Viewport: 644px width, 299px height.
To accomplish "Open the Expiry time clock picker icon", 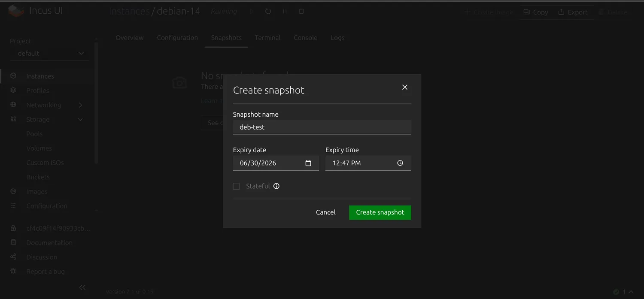I will click(400, 163).
